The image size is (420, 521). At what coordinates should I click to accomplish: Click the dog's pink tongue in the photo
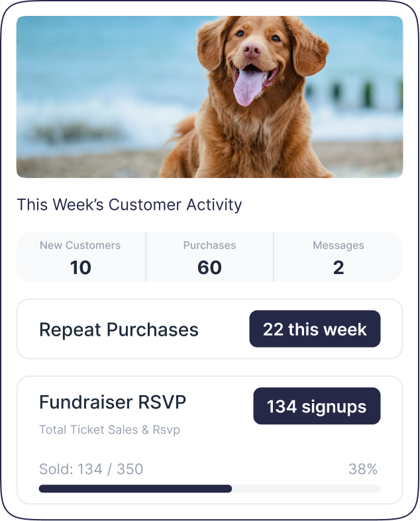(248, 87)
